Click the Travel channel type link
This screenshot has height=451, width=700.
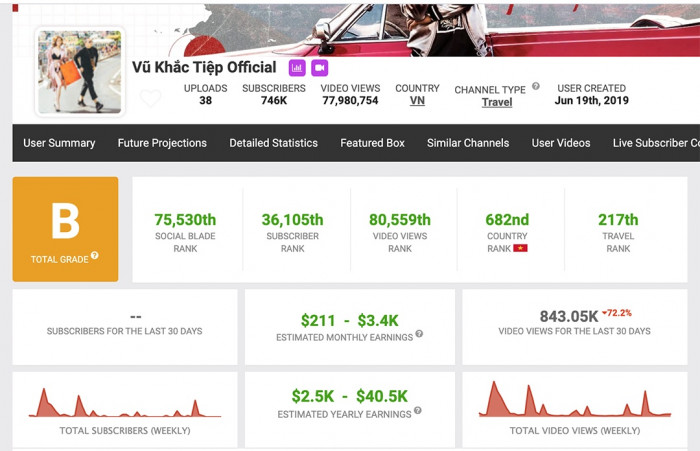tap(496, 102)
